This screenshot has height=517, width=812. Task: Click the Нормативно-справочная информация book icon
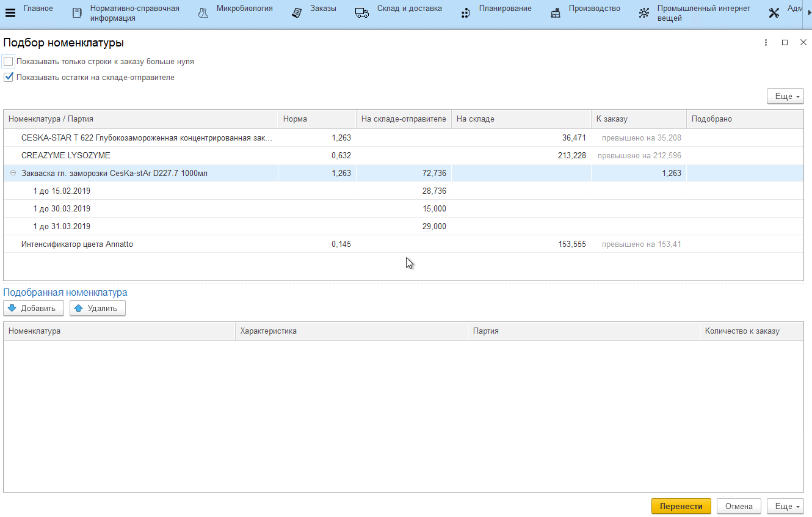click(x=77, y=13)
